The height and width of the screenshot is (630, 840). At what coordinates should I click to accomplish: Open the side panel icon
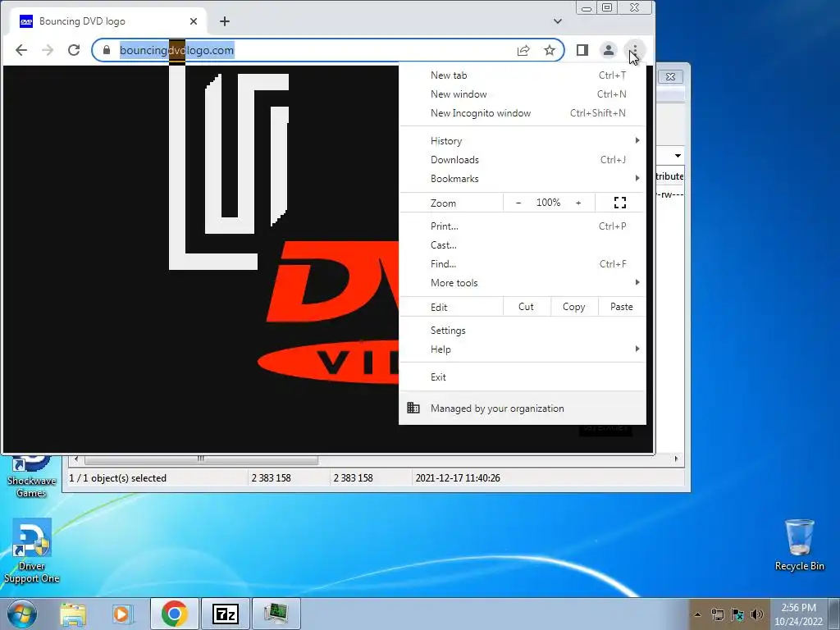582,50
